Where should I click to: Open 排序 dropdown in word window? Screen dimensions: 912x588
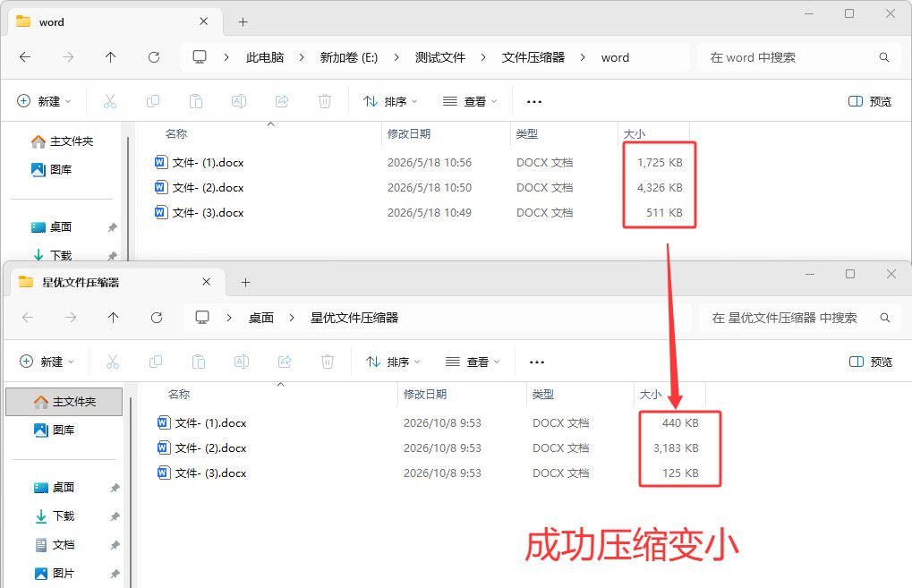390,101
